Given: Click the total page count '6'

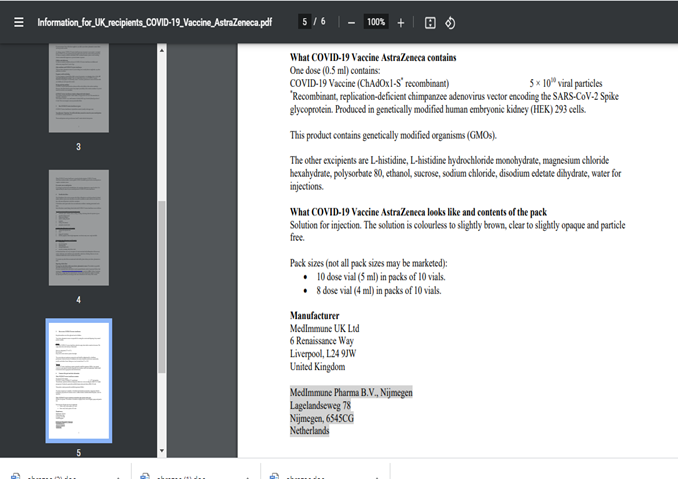Looking at the screenshot, I should (x=323, y=21).
